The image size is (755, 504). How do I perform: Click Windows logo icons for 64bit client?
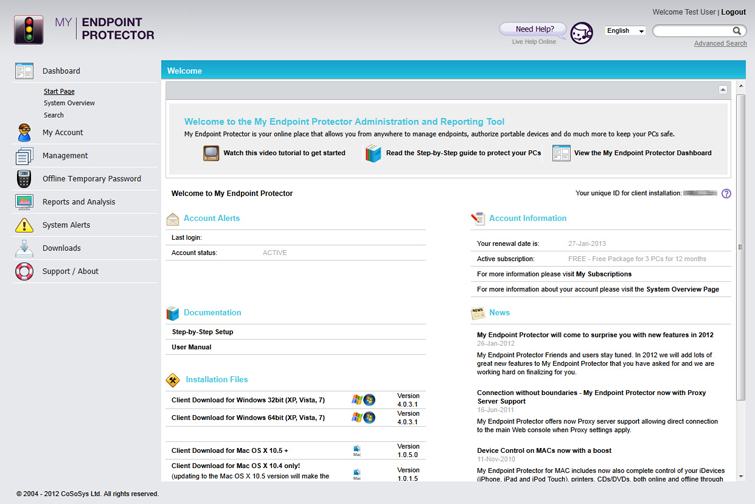[364, 417]
